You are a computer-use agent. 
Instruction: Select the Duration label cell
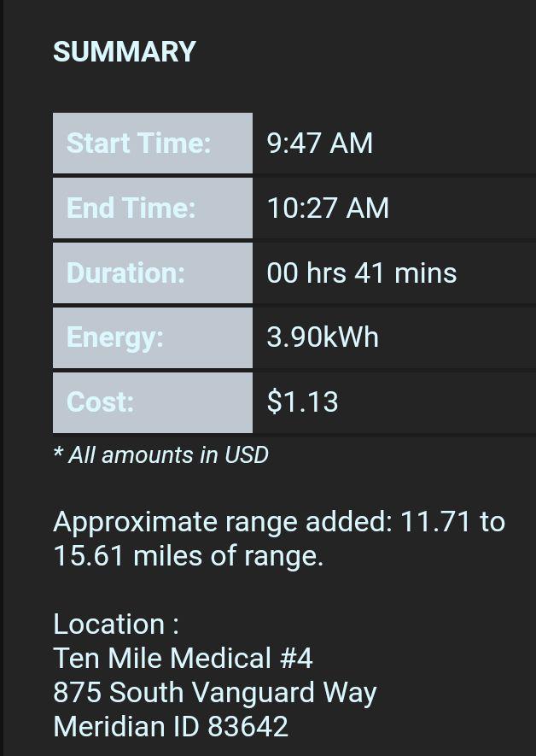(x=152, y=273)
